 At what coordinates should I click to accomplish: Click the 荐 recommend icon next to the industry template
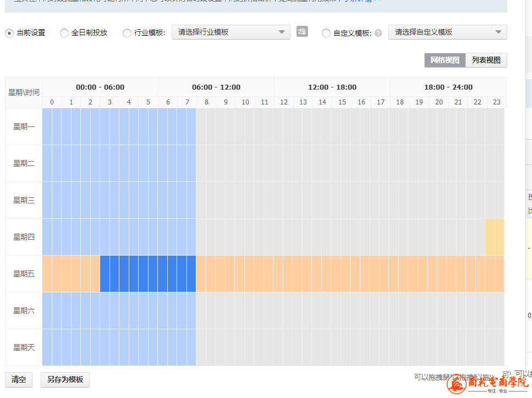302,31
